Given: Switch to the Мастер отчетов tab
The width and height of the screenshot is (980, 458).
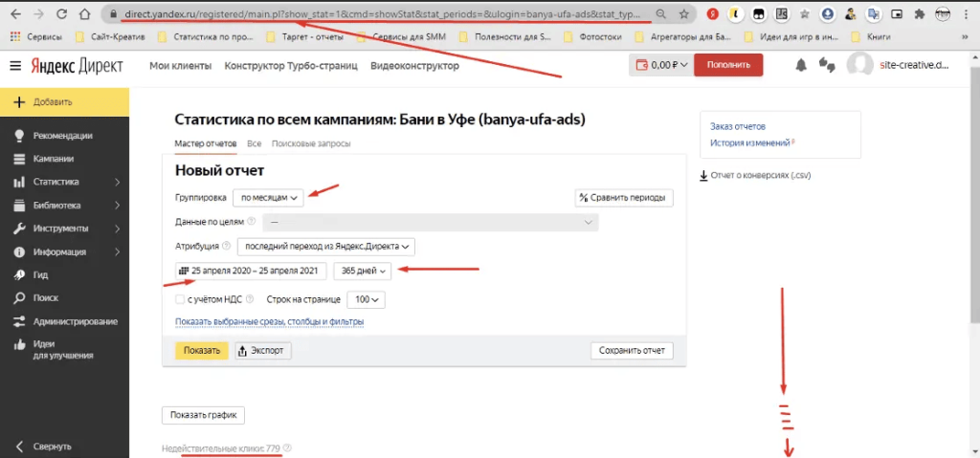Looking at the screenshot, I should pos(206,143).
